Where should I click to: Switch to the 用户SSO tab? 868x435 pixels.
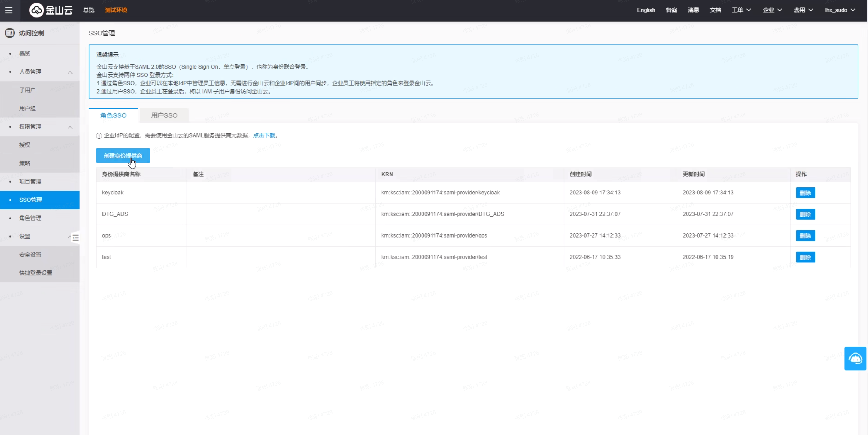[x=164, y=115]
